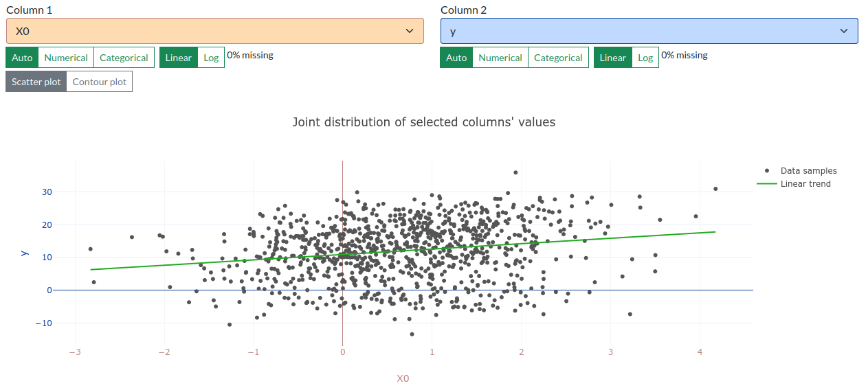This screenshot has width=868, height=390.
Task: Click the topmost data point near y 36
Action: (515, 172)
